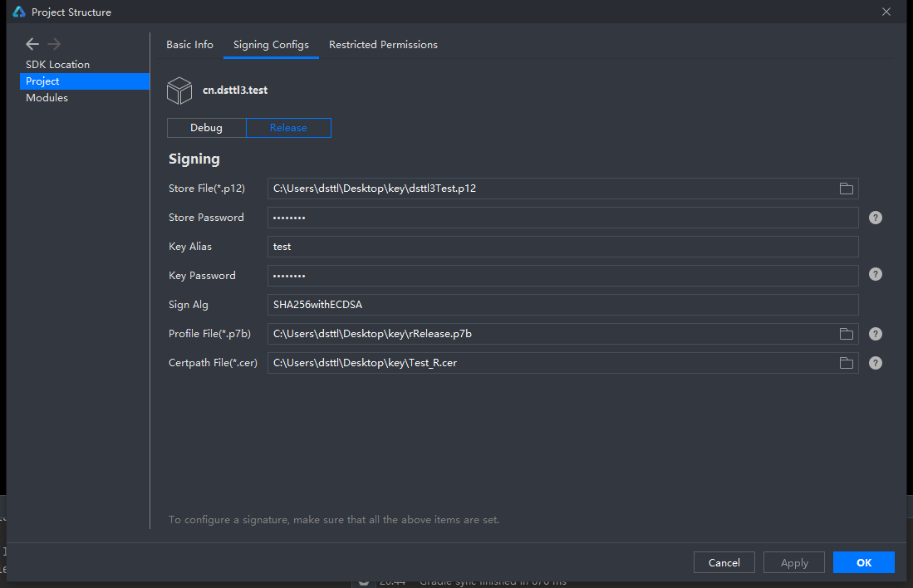Viewport: 913px width, 588px height.
Task: Select SDK Location in sidebar
Action: point(57,65)
